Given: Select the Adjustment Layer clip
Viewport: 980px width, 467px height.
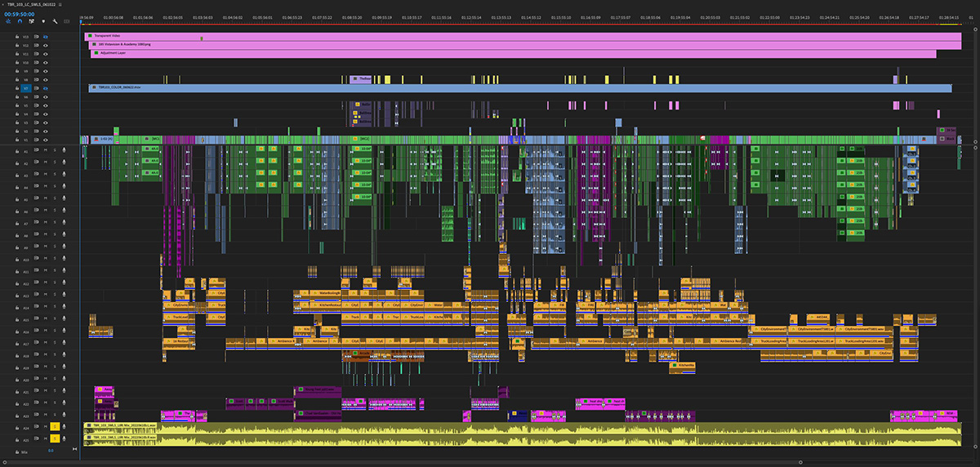Looking at the screenshot, I should 514,54.
